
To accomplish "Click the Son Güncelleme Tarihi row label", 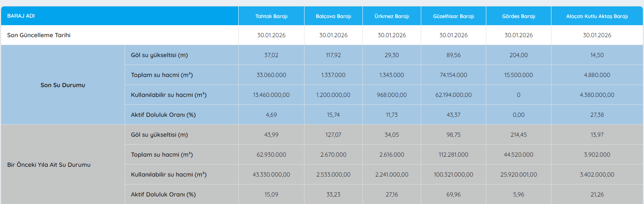I will click(39, 35).
